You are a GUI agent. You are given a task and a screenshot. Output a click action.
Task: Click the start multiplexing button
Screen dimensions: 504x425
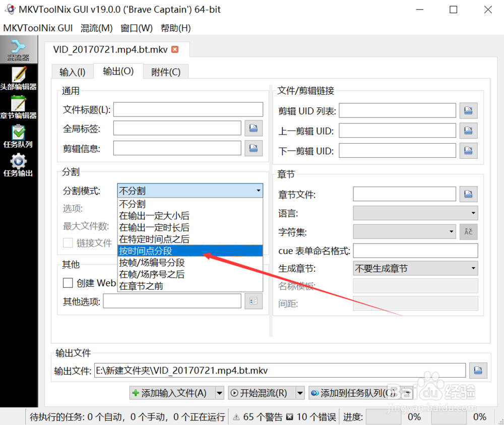262,393
